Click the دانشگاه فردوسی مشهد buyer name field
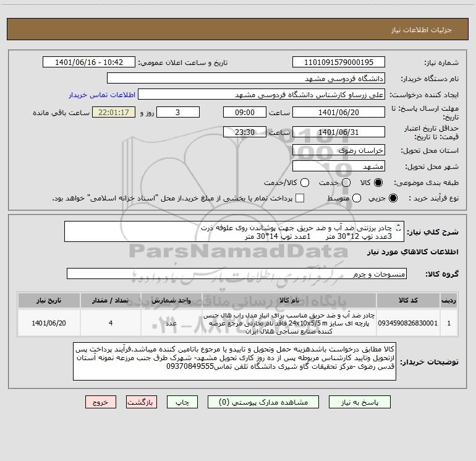Image resolution: width=476 pixels, height=461 pixels. coord(246,78)
